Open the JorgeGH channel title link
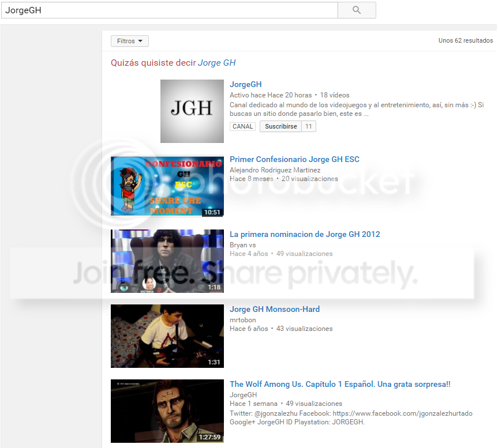498x448 pixels. click(245, 84)
